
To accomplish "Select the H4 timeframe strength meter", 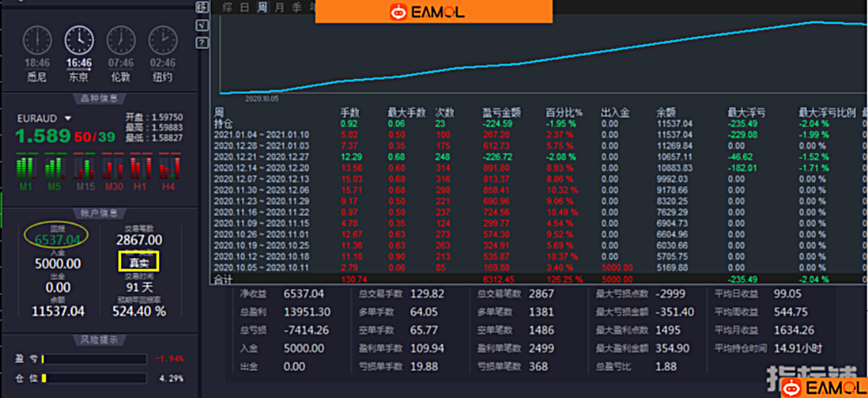I will [x=169, y=171].
